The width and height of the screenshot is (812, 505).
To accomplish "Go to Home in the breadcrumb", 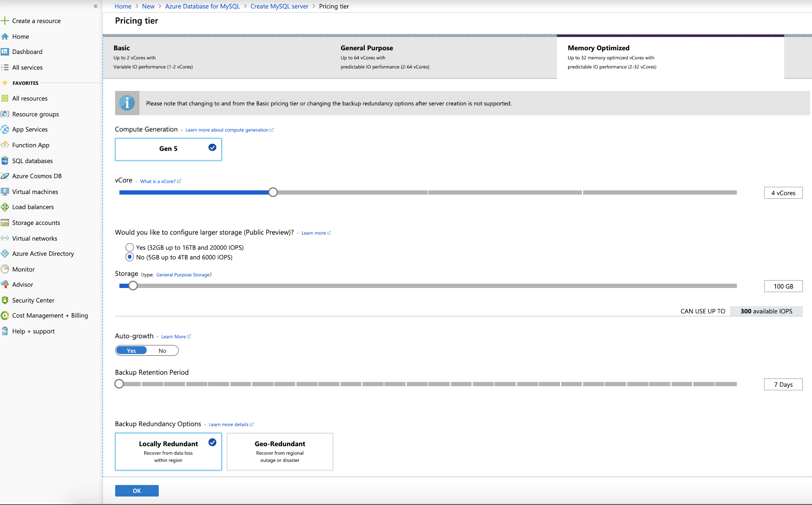I will click(x=123, y=6).
